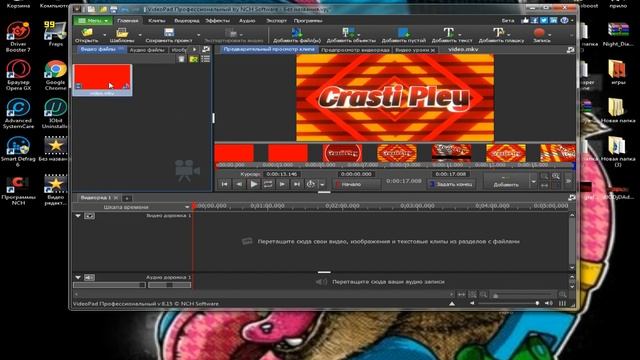Collapse the Аудио дорожка 1 track
This screenshot has width=640, height=360.
click(78, 278)
